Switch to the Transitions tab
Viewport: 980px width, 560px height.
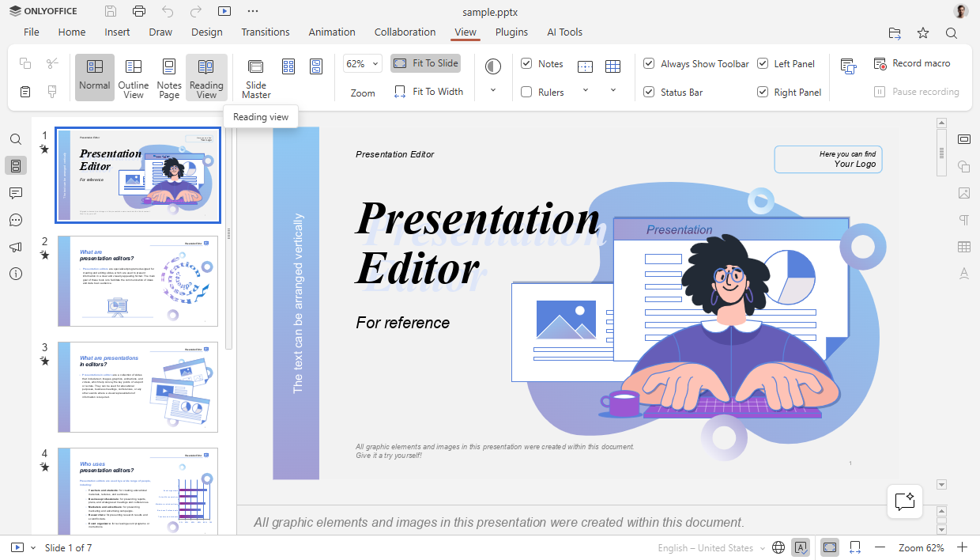(266, 32)
